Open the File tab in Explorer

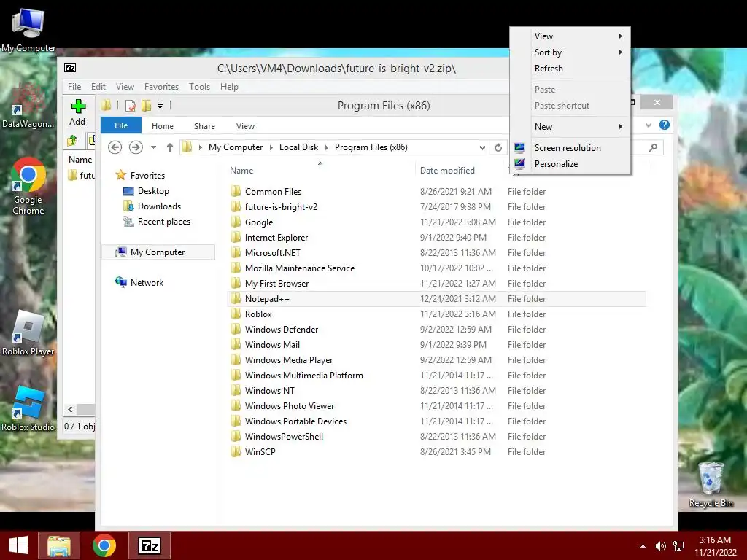(x=121, y=125)
